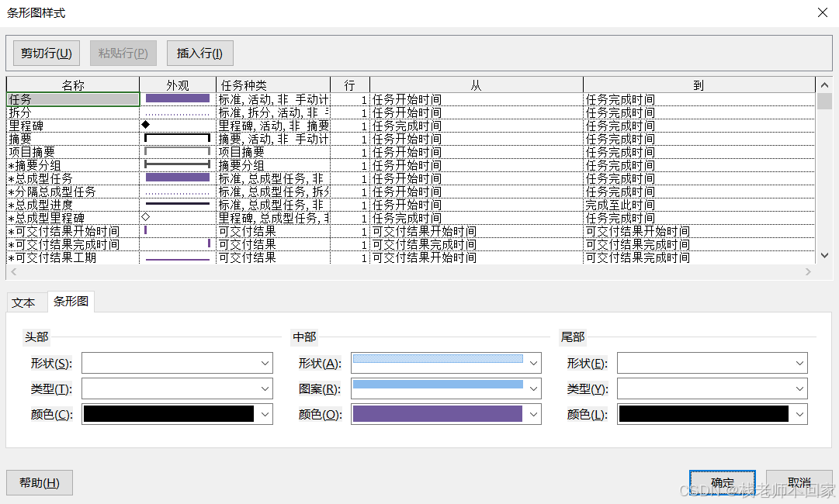Screen dimensions: 839x504
Task: Open the 尾部 形状(E) dropdown
Action: 712,363
